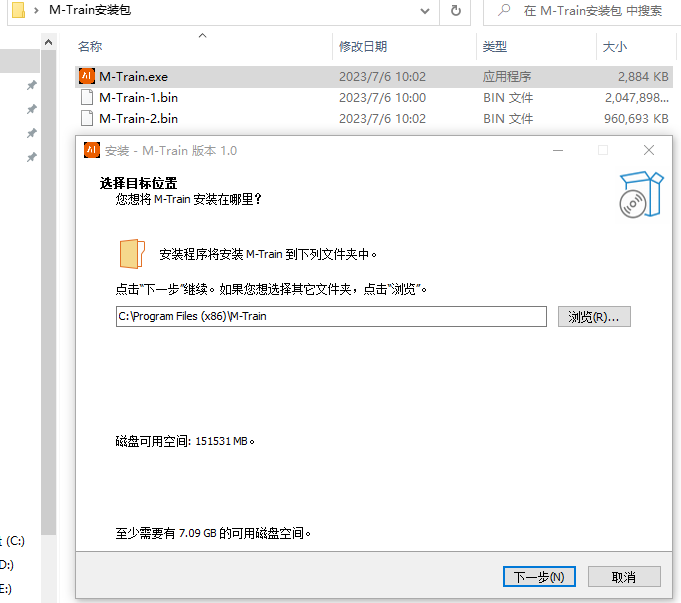Select the M-Train.exe file name
This screenshot has height=603, width=681.
click(133, 77)
